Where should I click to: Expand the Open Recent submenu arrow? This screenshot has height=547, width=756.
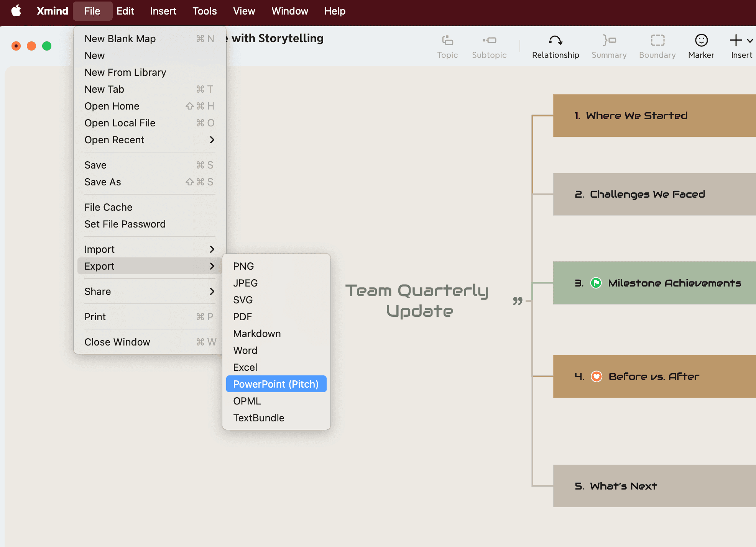212,140
